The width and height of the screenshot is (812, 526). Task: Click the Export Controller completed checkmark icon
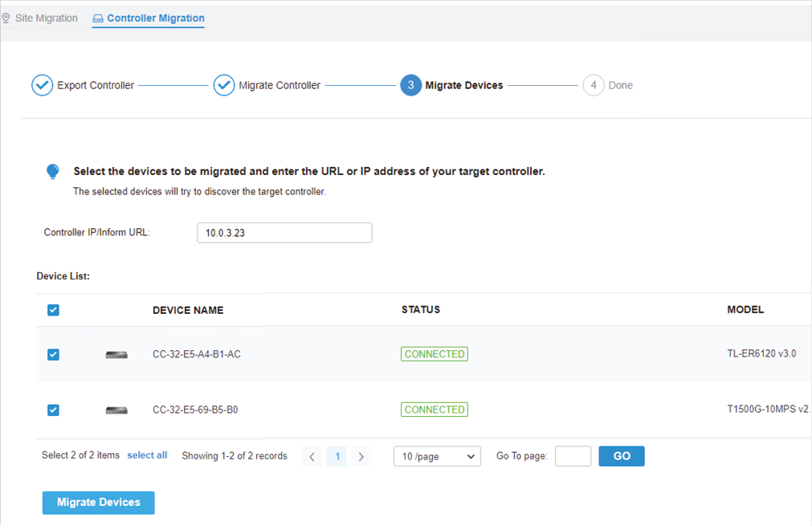pos(42,85)
